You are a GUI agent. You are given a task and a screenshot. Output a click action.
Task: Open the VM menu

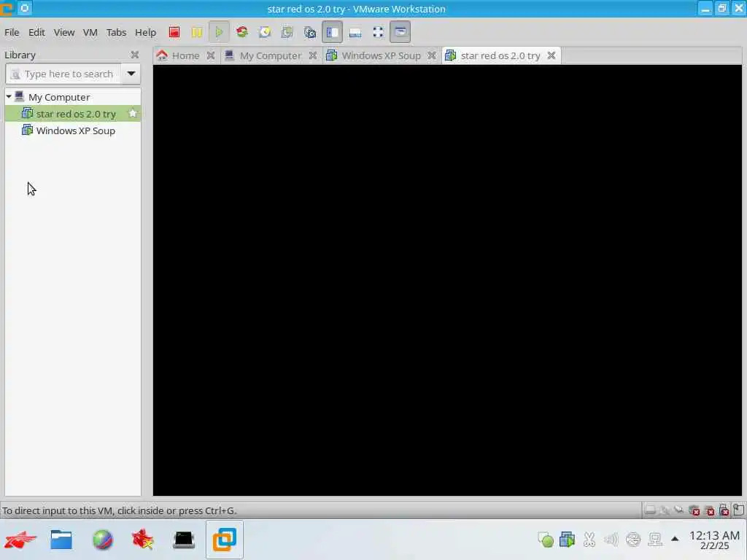[90, 32]
